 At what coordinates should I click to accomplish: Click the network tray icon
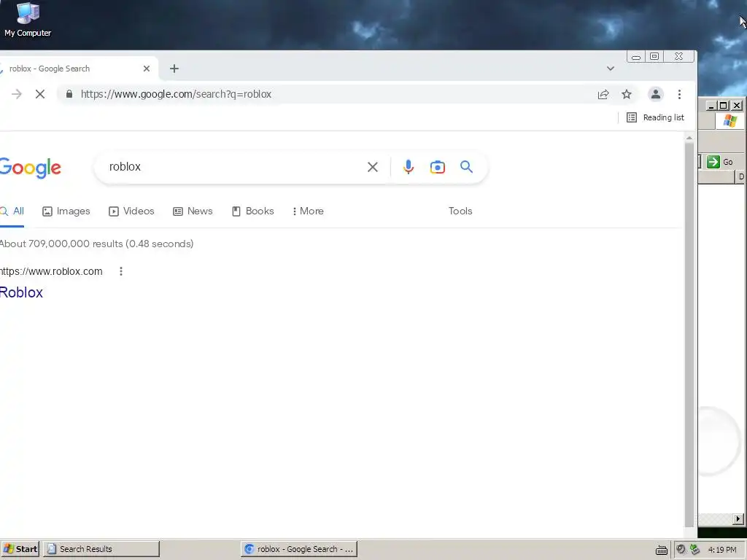(694, 549)
